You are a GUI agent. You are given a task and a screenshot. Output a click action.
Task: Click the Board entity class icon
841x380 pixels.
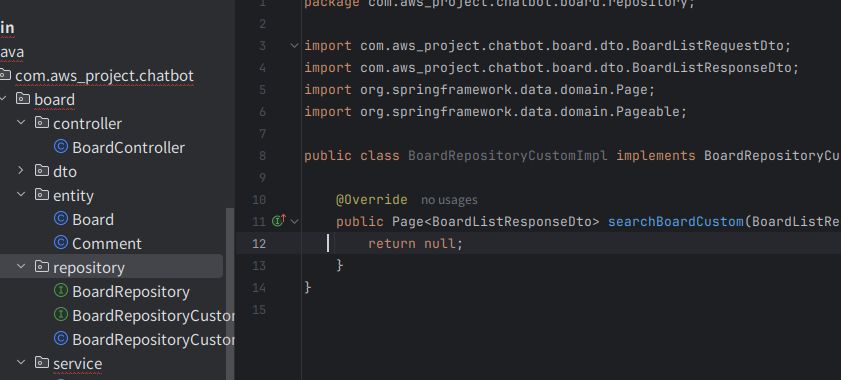pos(62,219)
